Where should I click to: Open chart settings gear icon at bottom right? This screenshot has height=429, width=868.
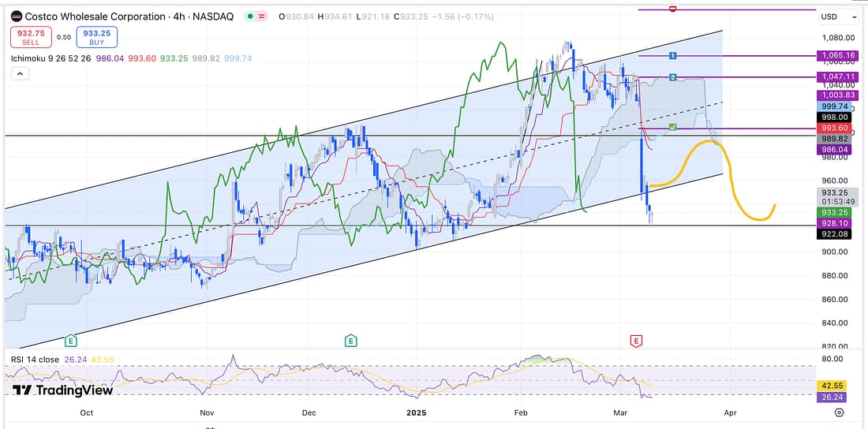[839, 412]
